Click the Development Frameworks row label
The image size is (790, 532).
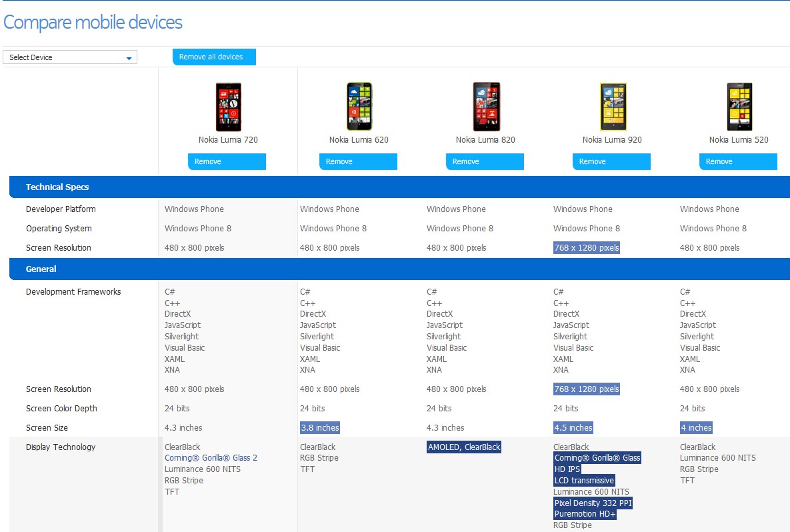click(73, 292)
